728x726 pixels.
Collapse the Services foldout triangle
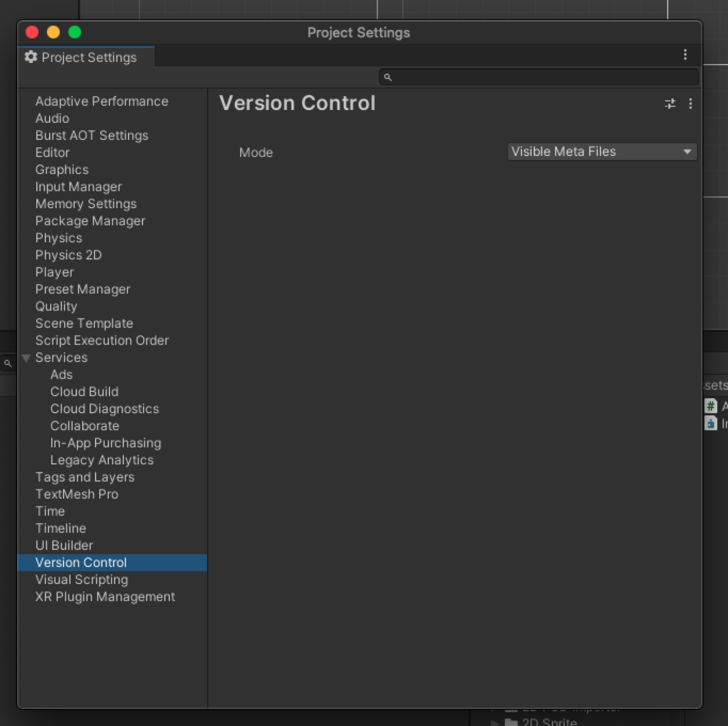point(25,357)
